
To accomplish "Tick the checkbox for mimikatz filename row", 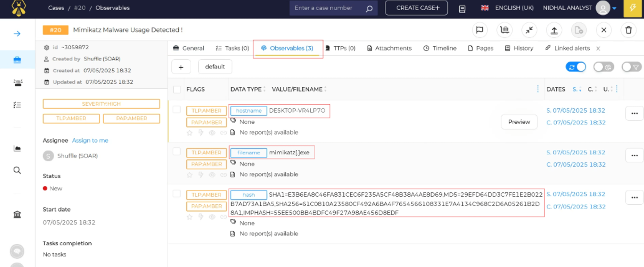I will (177, 151).
